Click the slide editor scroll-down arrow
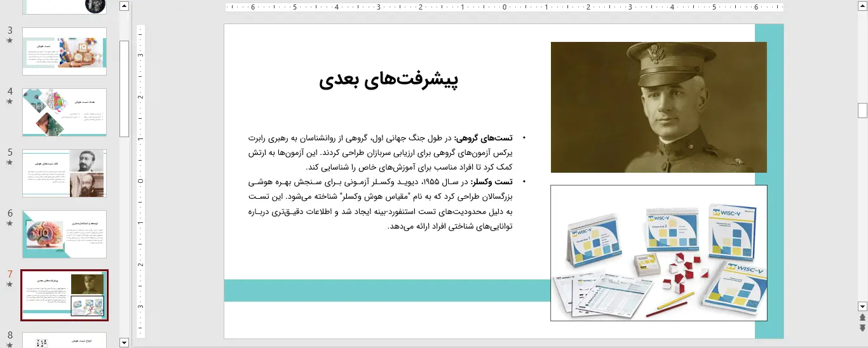Image resolution: width=868 pixels, height=348 pixels. (862, 305)
